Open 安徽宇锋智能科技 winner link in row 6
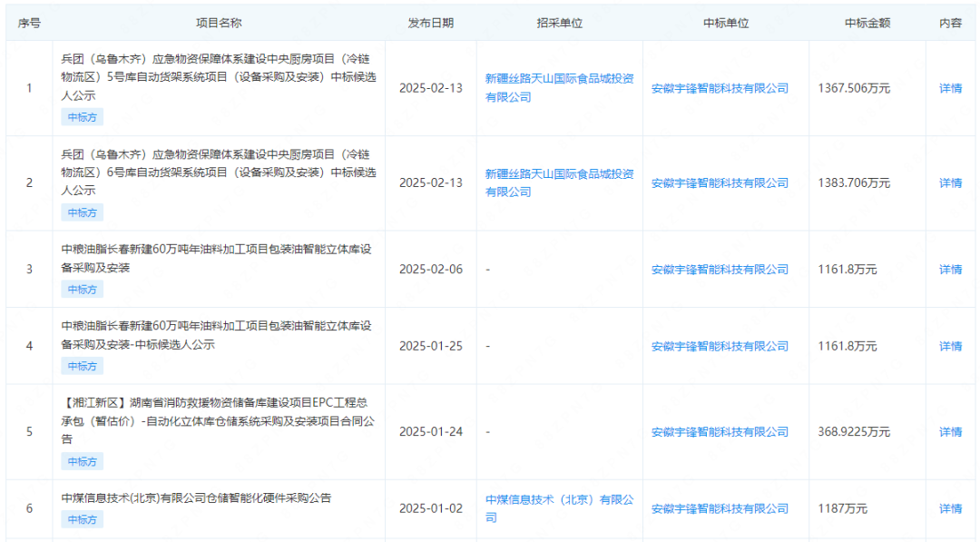This screenshot has width=980, height=542. (x=720, y=509)
